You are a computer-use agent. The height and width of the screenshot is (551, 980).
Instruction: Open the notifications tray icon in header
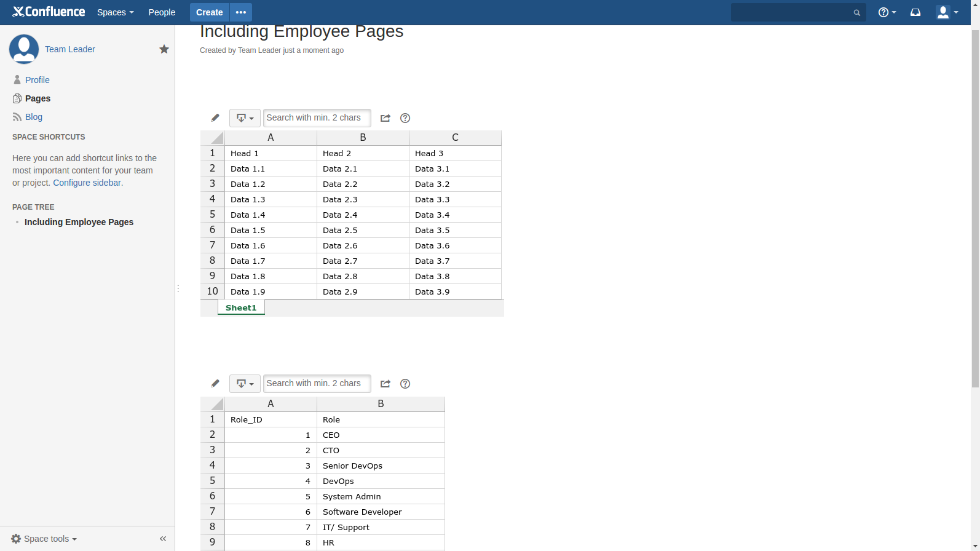915,12
